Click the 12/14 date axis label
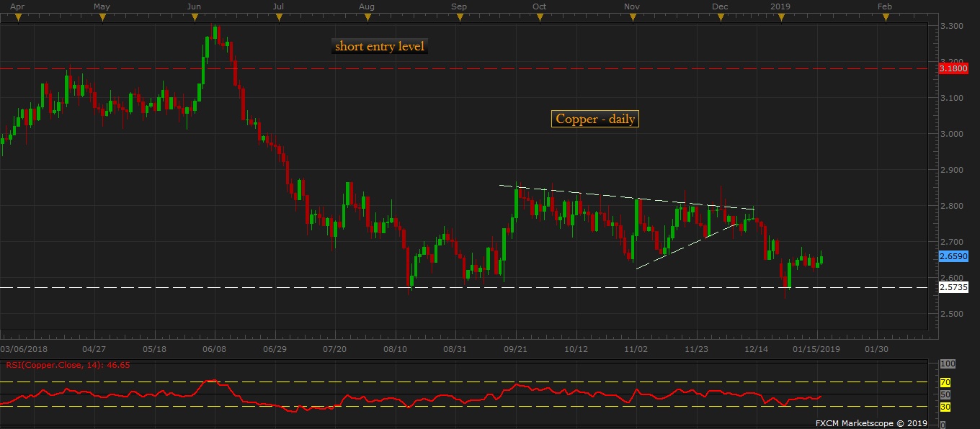Screen dimensions: 980x429 click(756, 348)
